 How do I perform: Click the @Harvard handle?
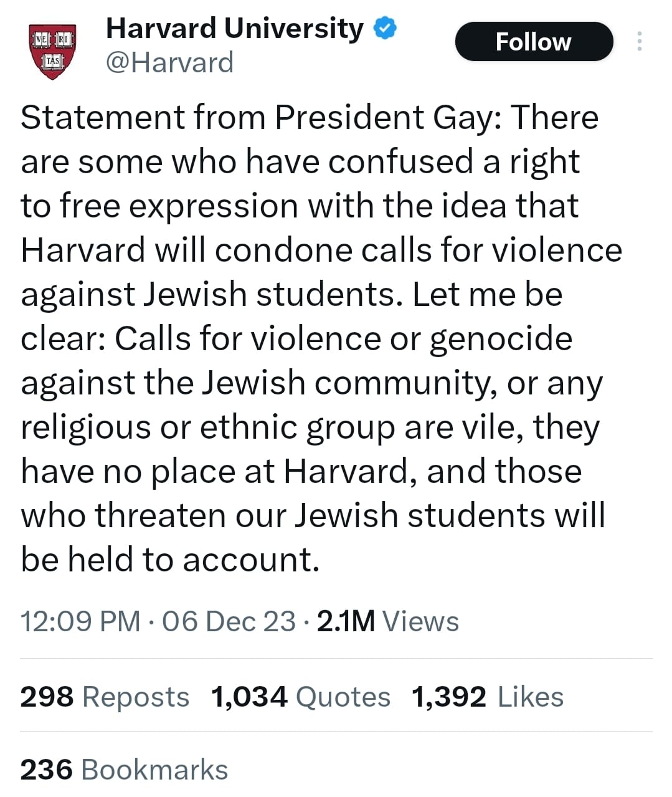point(169,63)
